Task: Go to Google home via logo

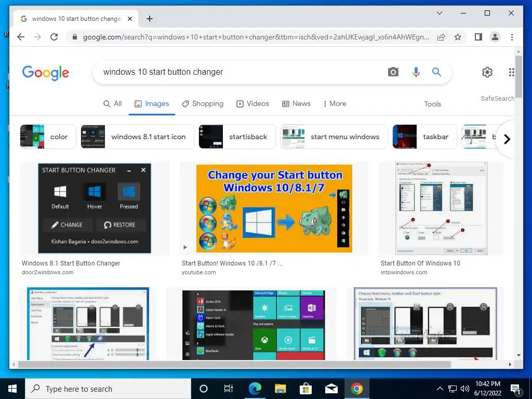Action: pyautogui.click(x=46, y=73)
